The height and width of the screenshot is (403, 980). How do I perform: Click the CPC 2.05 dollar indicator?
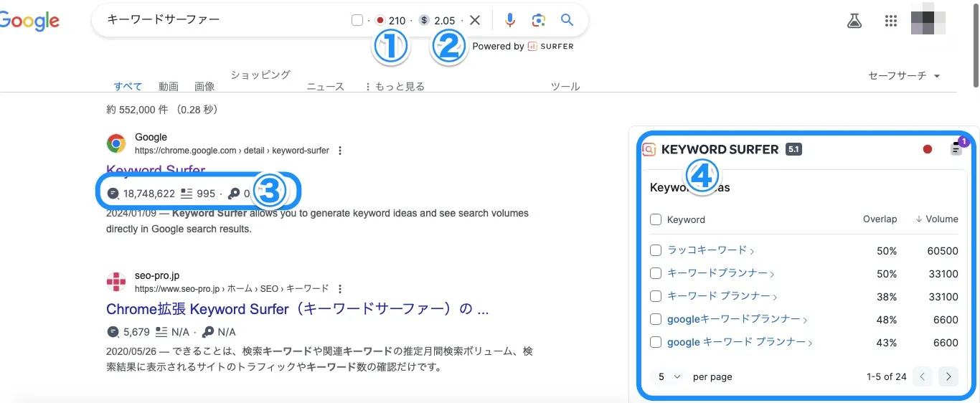438,20
